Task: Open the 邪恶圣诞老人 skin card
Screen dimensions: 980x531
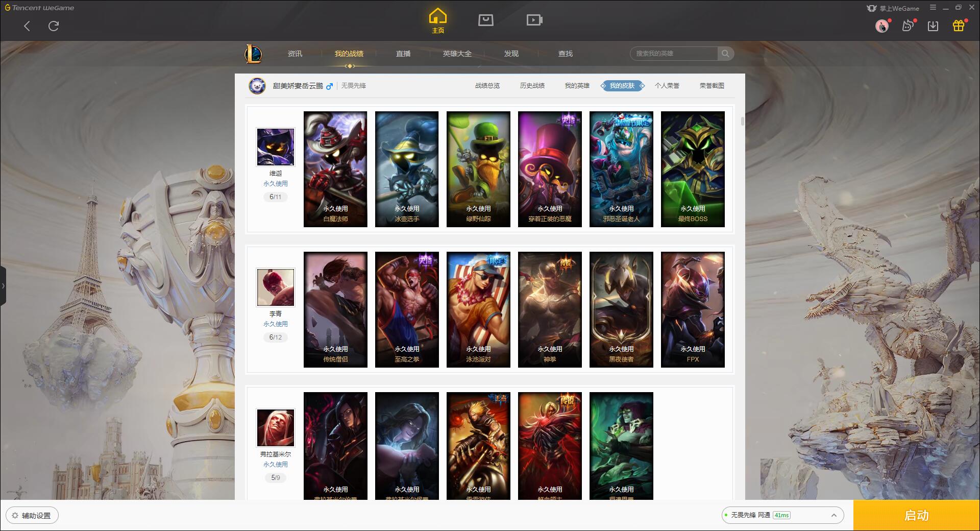Action: click(621, 169)
